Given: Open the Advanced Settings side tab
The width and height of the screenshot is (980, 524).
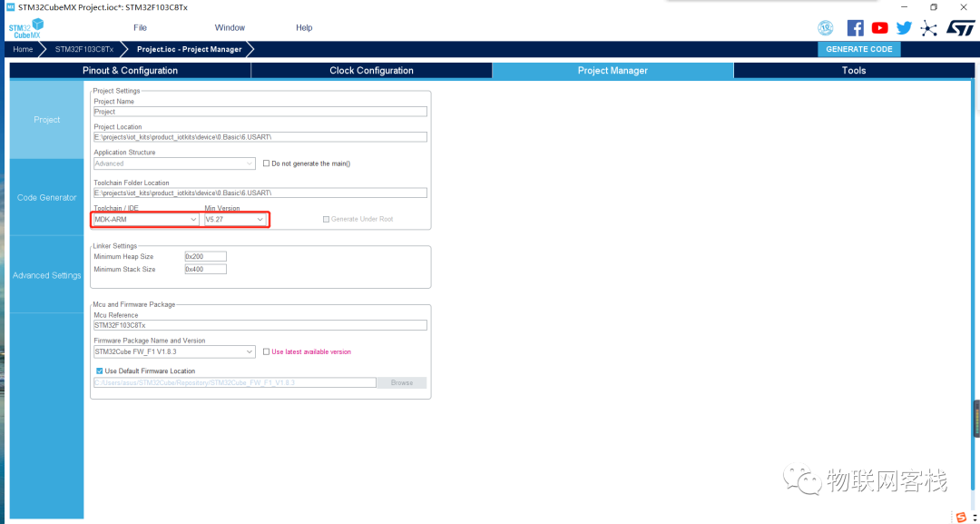Looking at the screenshot, I should [47, 275].
